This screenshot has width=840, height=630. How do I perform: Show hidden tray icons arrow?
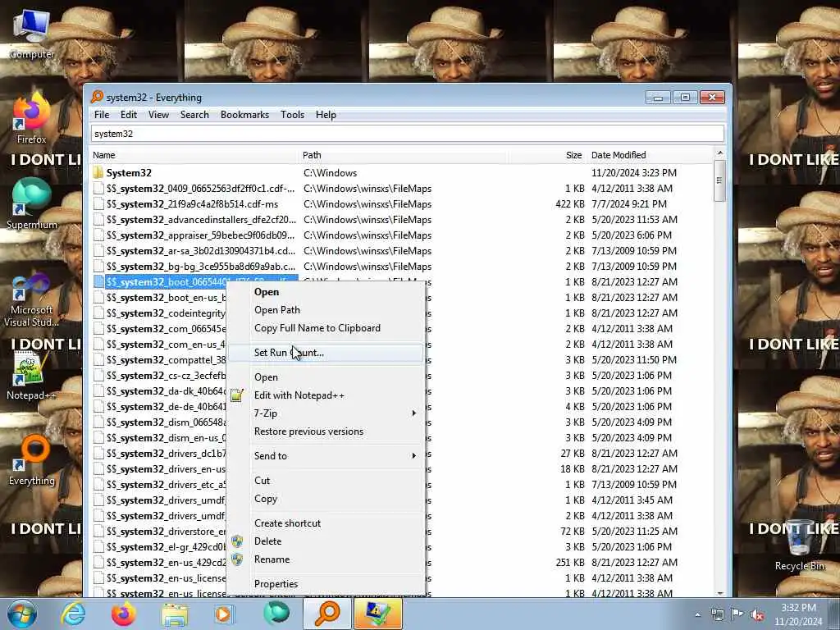697,614
